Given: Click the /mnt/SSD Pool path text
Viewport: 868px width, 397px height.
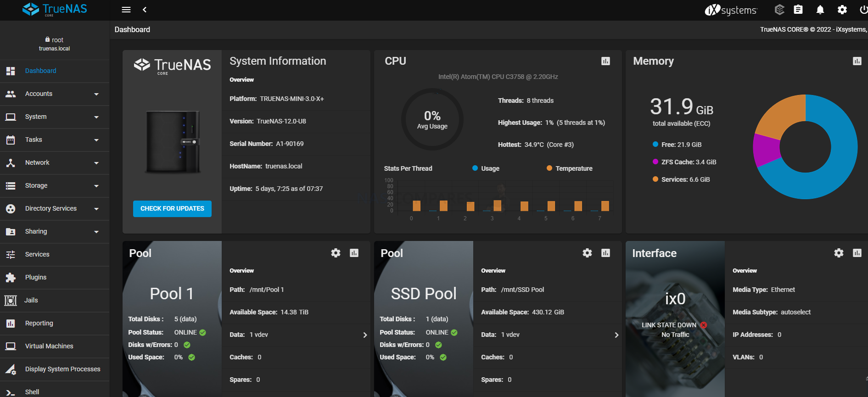Looking at the screenshot, I should click(522, 290).
